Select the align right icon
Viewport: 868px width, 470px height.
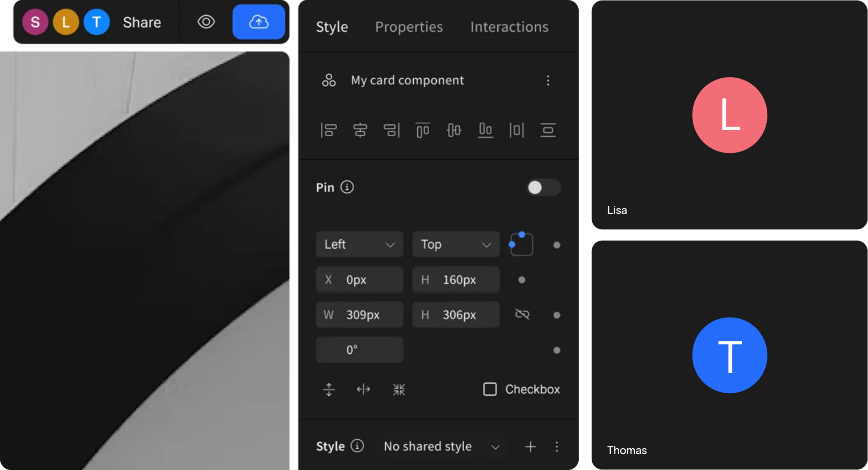pyautogui.click(x=392, y=130)
